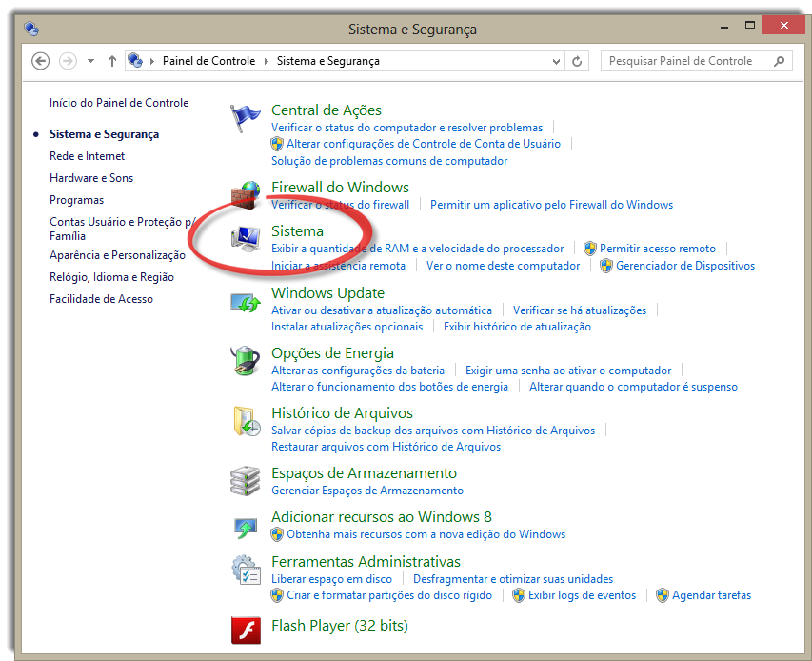Viewport: 812px width, 661px height.
Task: Click shield icon beside Criar e formatar partições
Action: coord(277,595)
